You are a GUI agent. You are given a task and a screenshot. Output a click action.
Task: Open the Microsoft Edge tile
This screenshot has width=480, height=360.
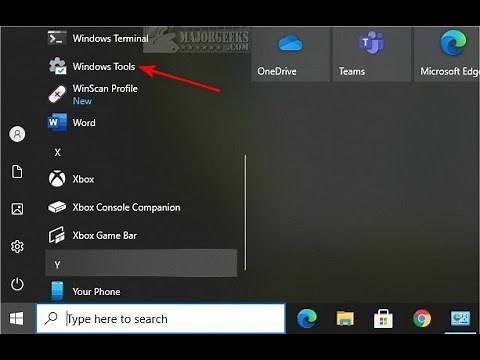[x=447, y=54]
